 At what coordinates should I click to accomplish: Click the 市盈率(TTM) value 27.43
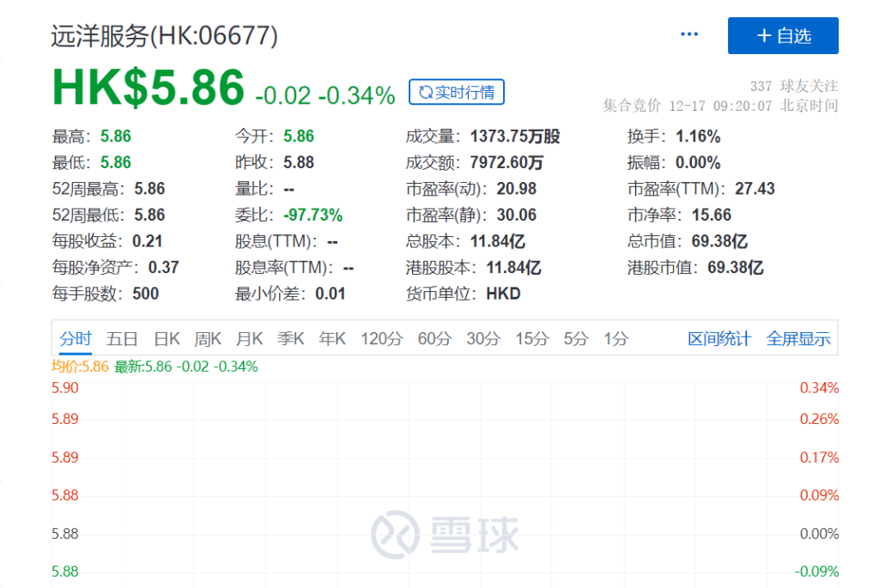pyautogui.click(x=755, y=189)
